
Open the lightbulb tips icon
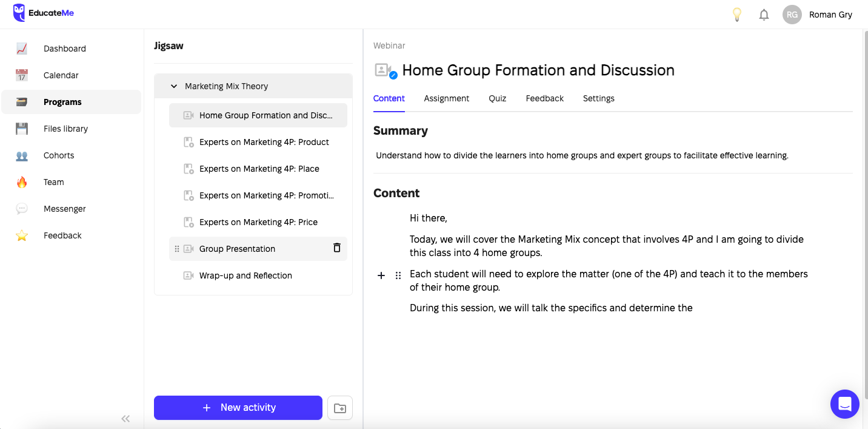[737, 14]
